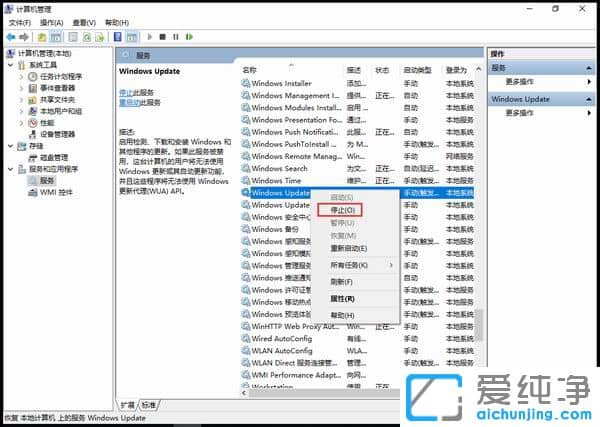Screen dimensions: 600x427
Task: Toggle the show/hide action pane toolbar icon
Action: pyautogui.click(x=132, y=37)
